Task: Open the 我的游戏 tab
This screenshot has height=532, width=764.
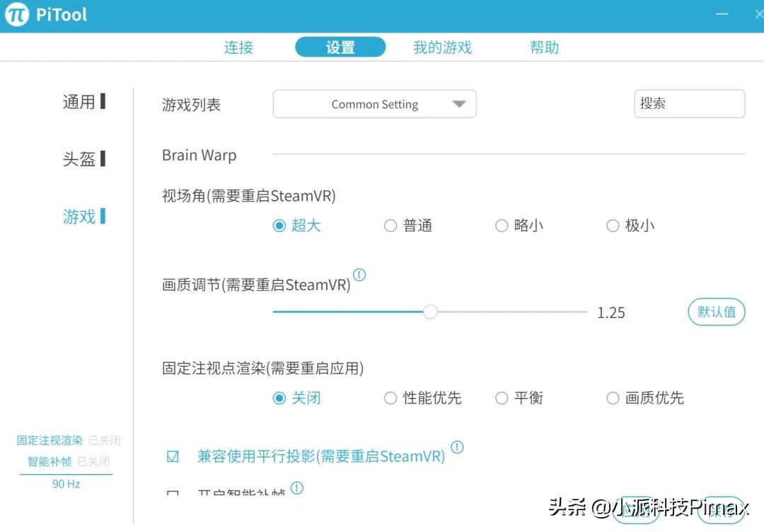Action: pyautogui.click(x=441, y=47)
